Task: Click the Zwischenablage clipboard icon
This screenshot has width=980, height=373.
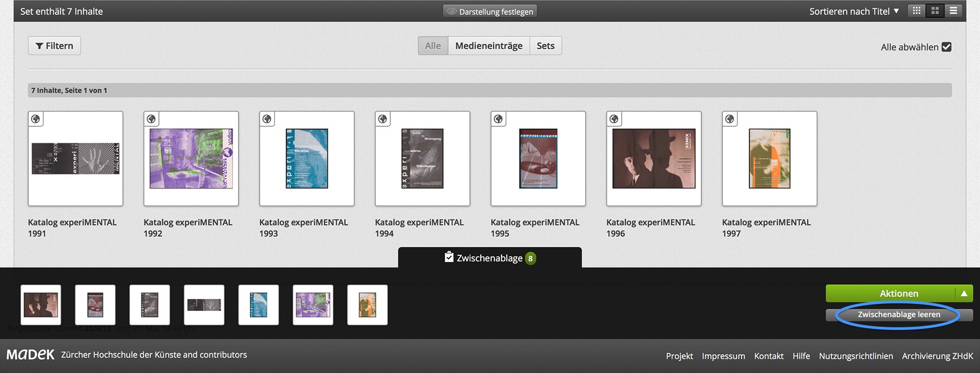Action: 449,257
